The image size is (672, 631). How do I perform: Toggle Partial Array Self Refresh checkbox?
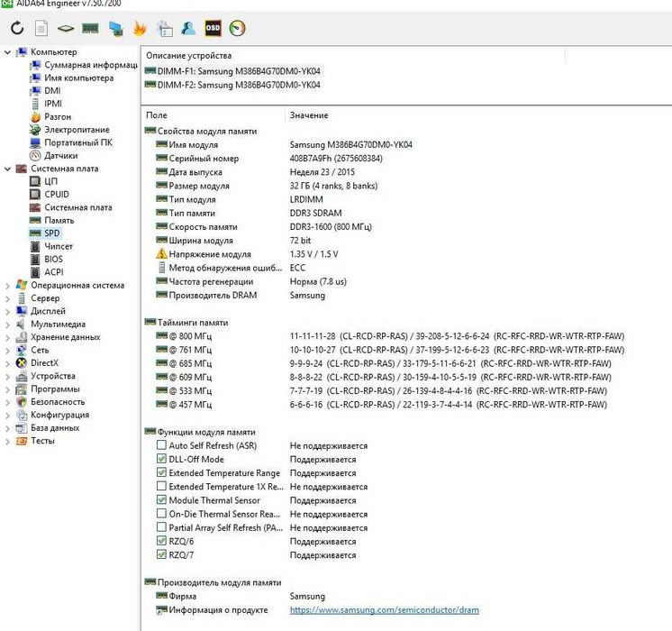(x=161, y=527)
